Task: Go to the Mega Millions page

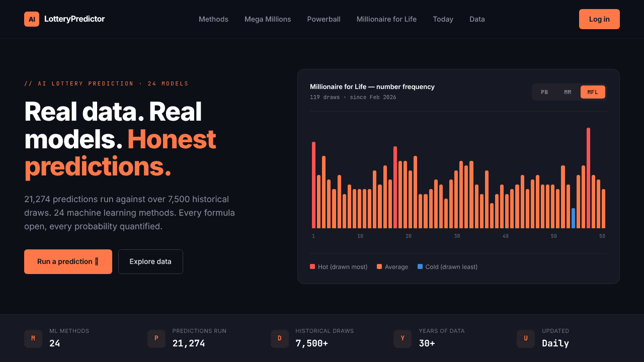Action: click(x=268, y=19)
